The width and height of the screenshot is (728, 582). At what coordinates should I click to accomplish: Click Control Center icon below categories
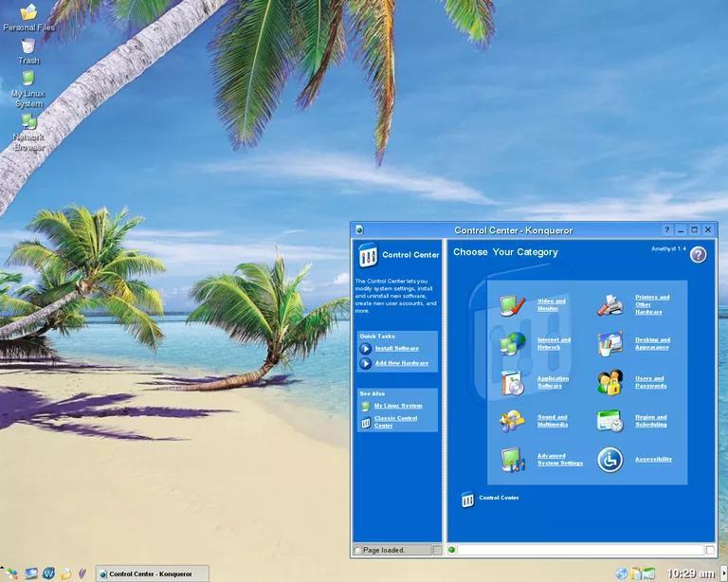point(467,499)
